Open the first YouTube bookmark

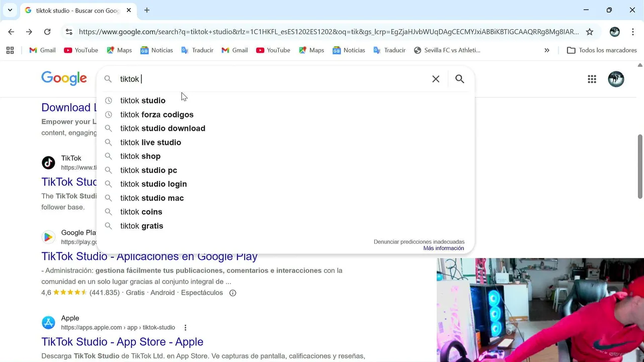click(81, 50)
